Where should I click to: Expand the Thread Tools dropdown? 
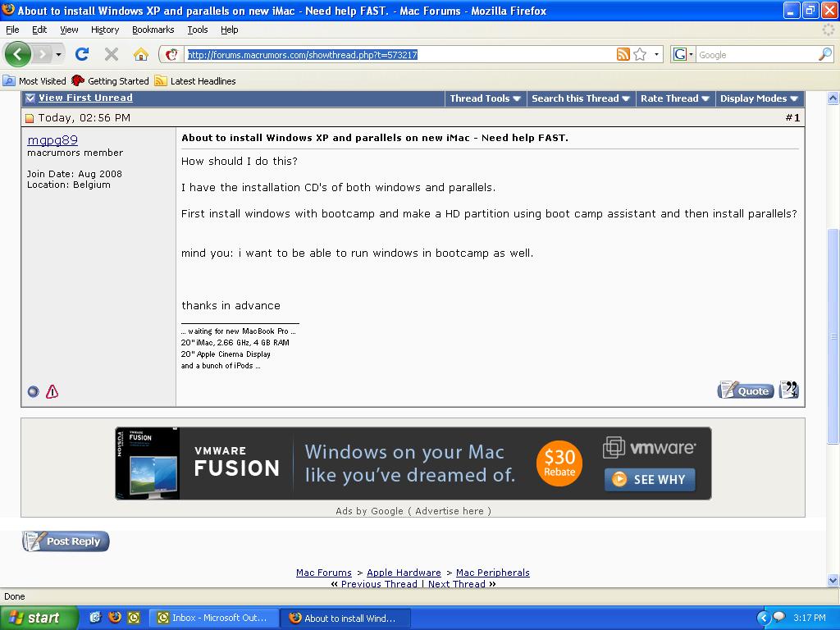point(486,98)
